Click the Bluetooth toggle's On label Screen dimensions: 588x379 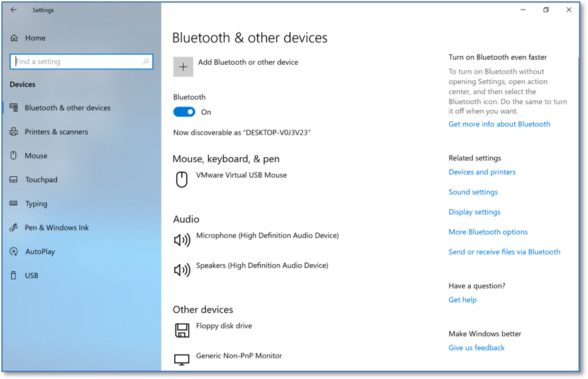pos(206,112)
